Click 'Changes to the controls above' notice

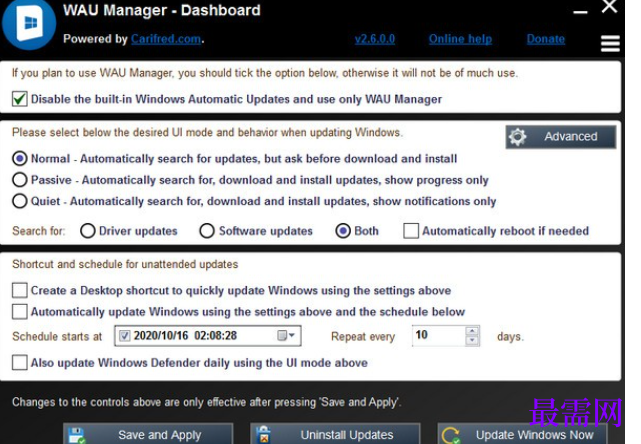click(207, 402)
